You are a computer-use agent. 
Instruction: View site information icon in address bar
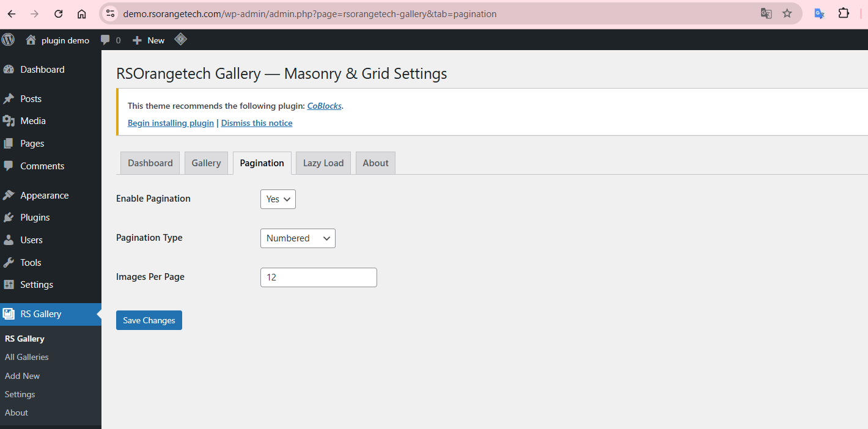coord(109,13)
